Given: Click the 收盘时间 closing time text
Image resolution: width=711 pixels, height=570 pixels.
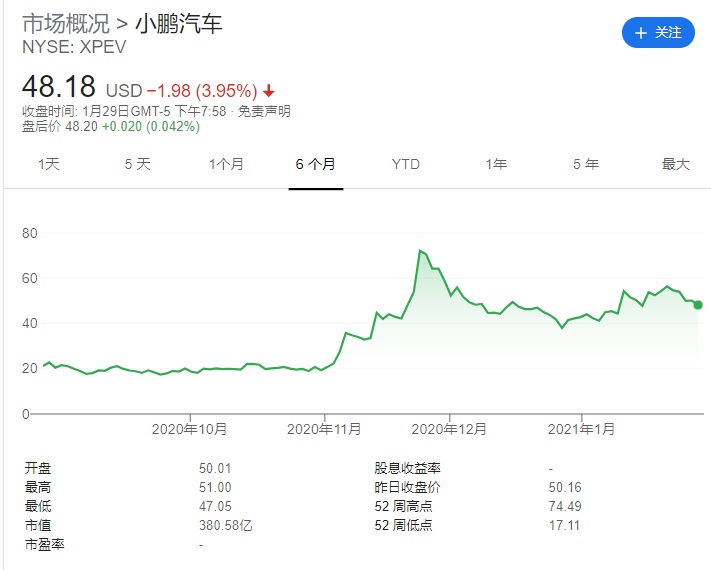Looking at the screenshot, I should (x=124, y=111).
